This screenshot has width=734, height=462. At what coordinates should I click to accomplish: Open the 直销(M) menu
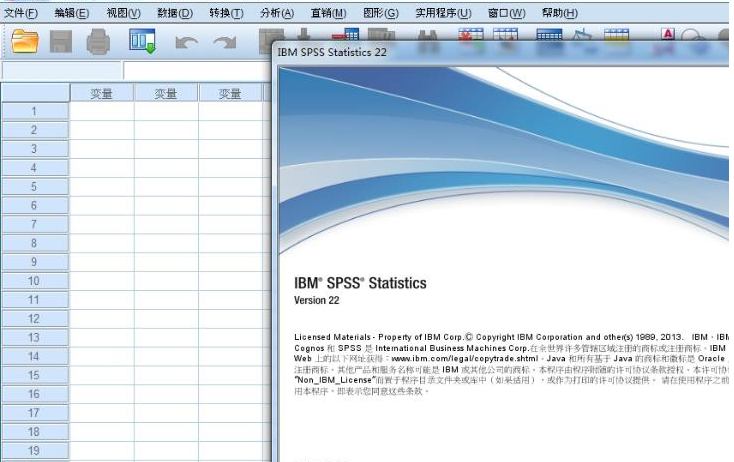coord(329,13)
